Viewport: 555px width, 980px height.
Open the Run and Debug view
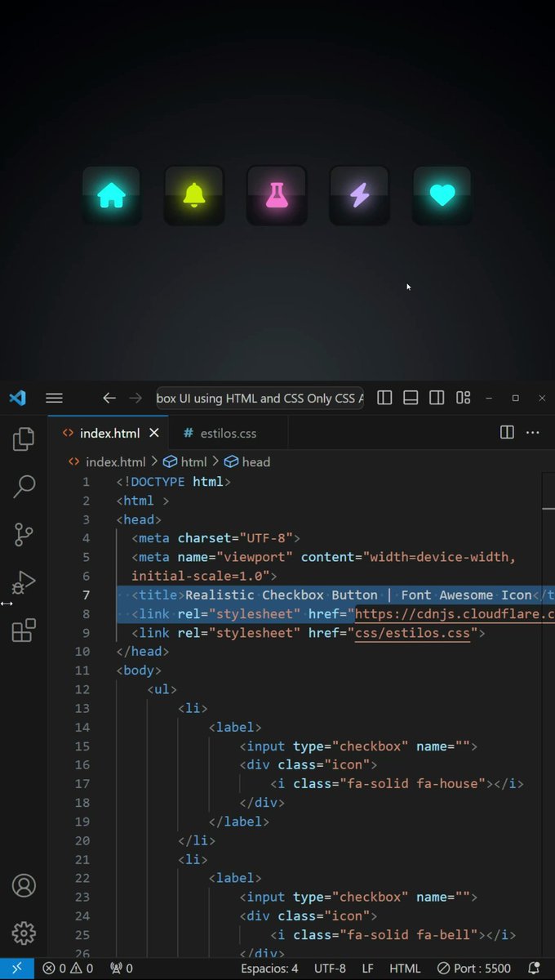click(x=24, y=582)
